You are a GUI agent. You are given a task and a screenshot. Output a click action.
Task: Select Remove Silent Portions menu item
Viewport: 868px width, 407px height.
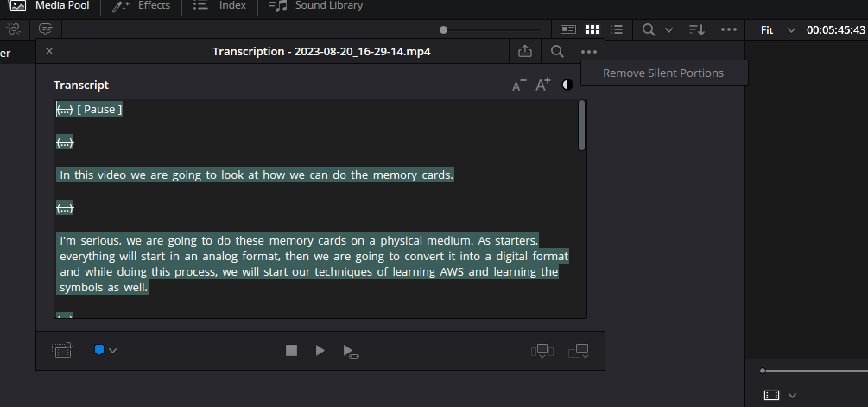[663, 73]
